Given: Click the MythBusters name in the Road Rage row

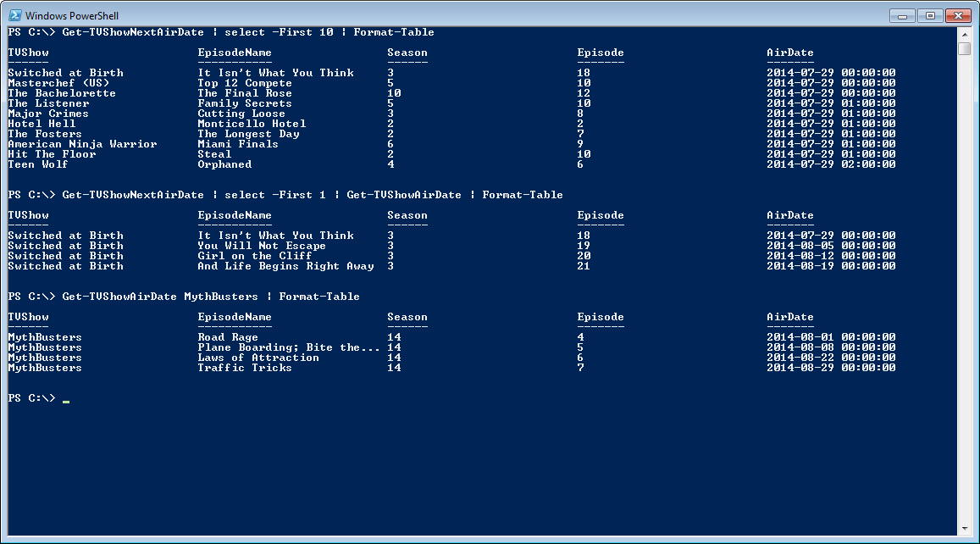Looking at the screenshot, I should [45, 337].
